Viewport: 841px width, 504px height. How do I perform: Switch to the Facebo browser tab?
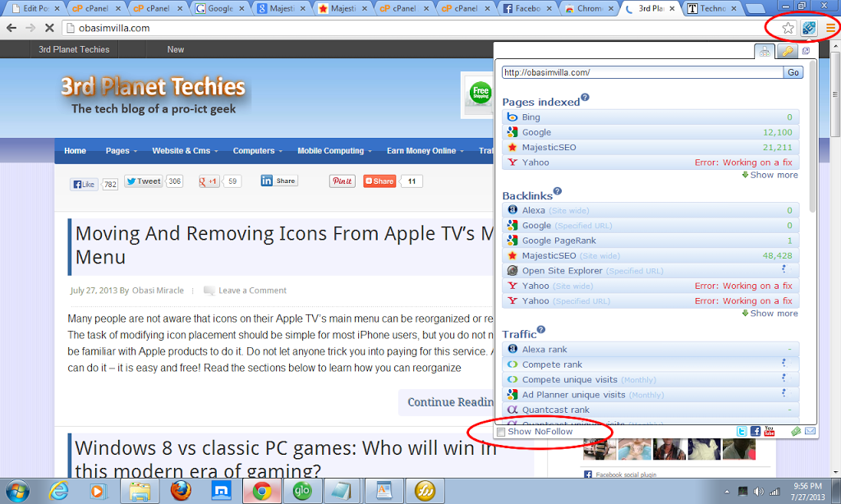[x=526, y=8]
